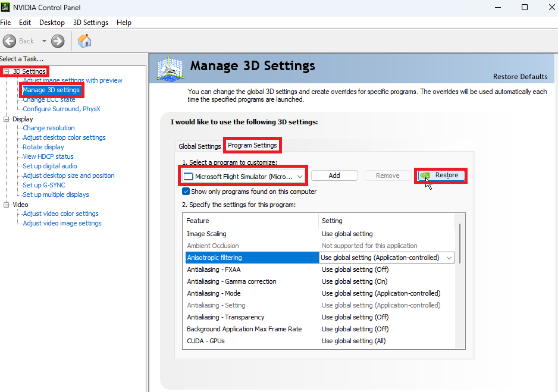The width and height of the screenshot is (558, 392).
Task: Click the Back arrow icon
Action: click(x=10, y=41)
